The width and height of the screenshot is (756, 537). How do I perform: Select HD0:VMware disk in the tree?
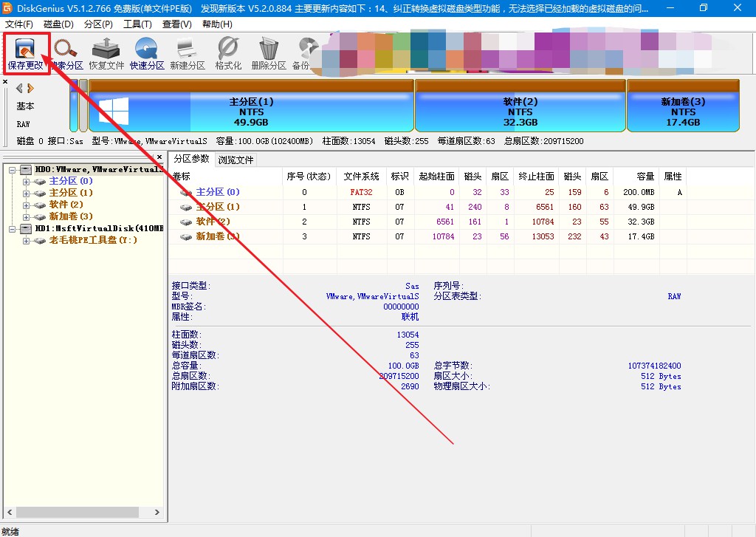tap(99, 169)
